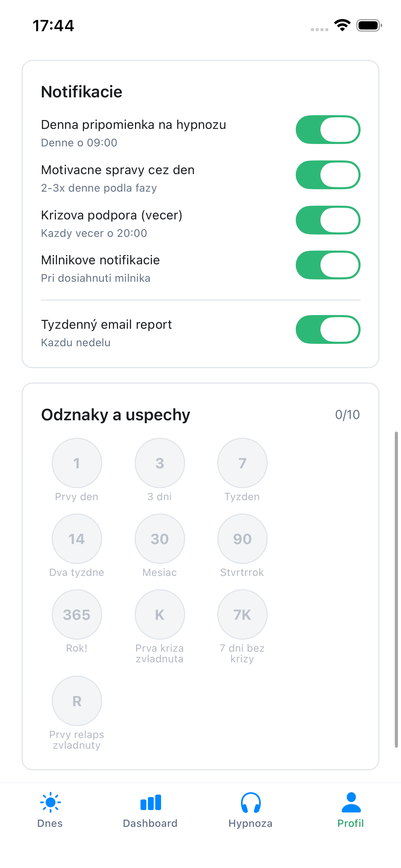401x868 pixels.
Task: Open the Prvy relaps zvladnuty badge
Action: click(77, 701)
